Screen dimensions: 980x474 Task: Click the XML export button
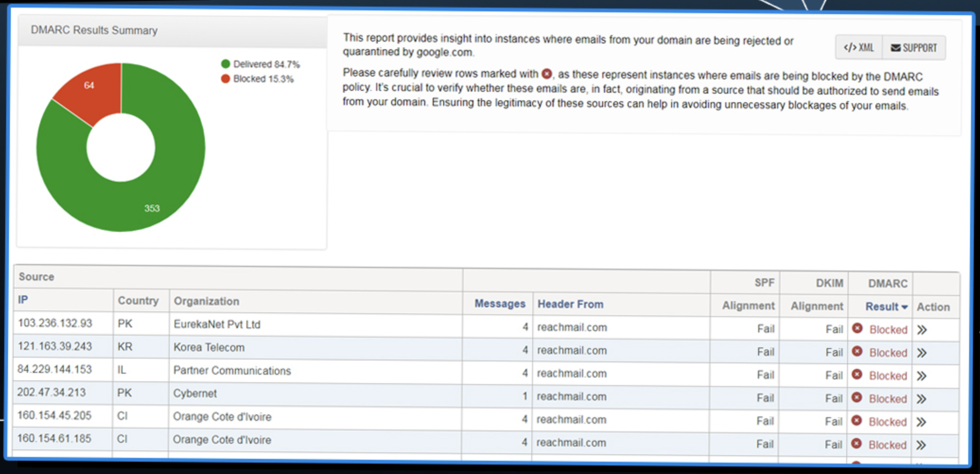(859, 48)
